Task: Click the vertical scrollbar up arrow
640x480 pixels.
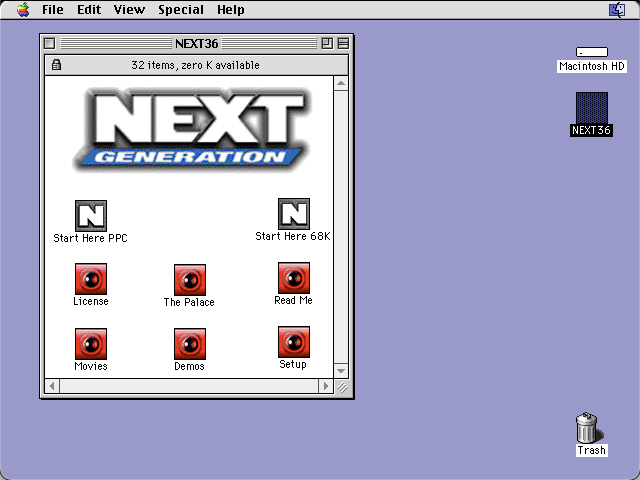Action: [x=341, y=84]
